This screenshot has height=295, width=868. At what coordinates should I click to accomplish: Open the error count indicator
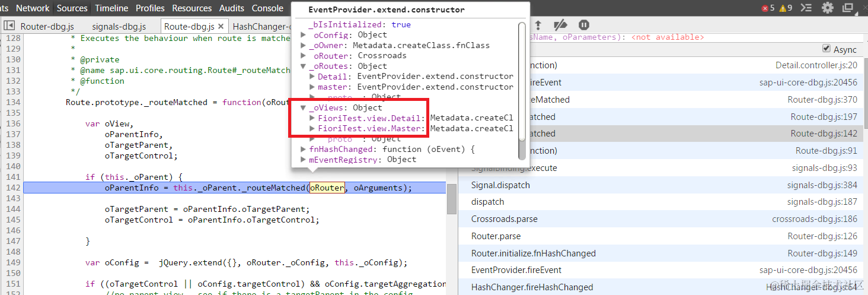768,8
